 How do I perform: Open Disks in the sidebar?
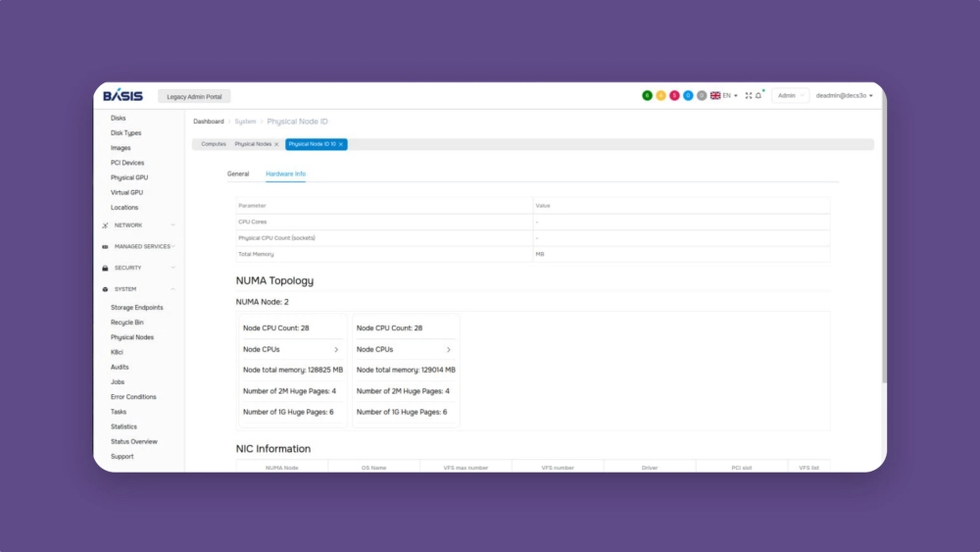pos(119,119)
